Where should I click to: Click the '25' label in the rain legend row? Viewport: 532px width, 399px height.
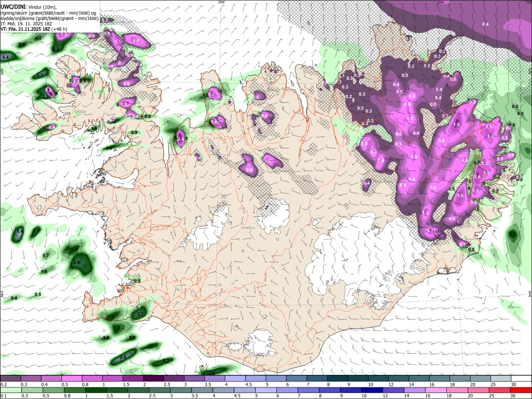pyautogui.click(x=492, y=396)
